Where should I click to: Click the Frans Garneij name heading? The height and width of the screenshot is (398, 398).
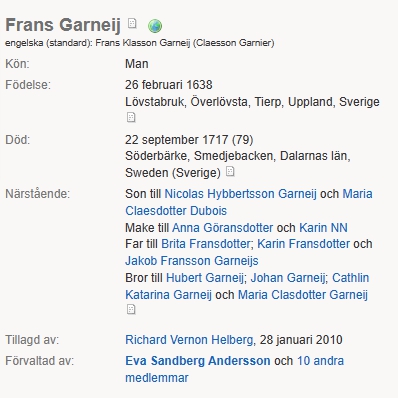63,25
